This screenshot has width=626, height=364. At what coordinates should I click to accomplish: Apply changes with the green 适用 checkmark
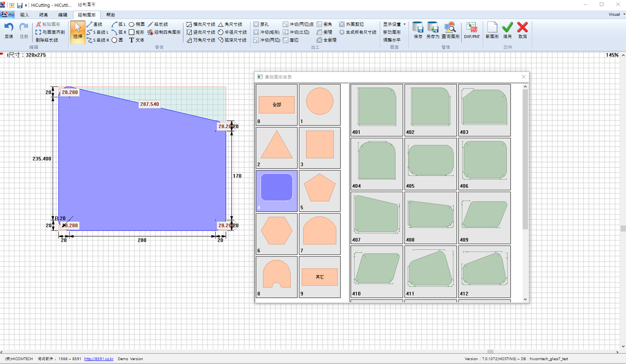tap(507, 30)
